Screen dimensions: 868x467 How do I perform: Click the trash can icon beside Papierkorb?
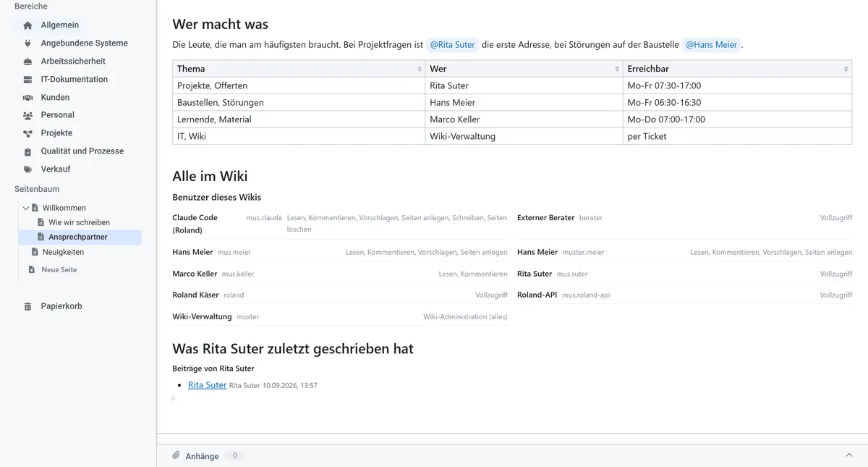pos(27,306)
